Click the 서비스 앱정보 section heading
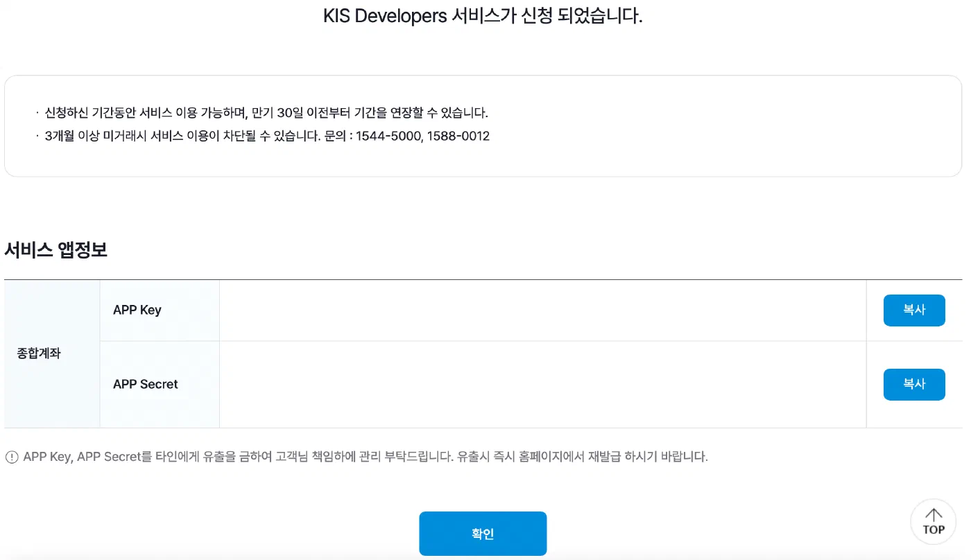The width and height of the screenshot is (971, 560). [x=56, y=250]
